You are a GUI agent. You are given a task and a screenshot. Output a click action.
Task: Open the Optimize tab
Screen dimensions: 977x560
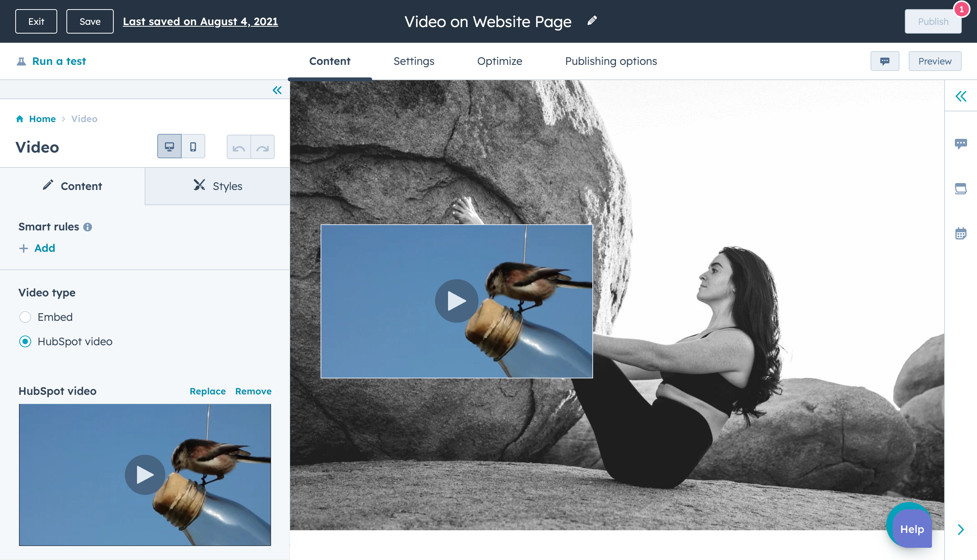(500, 61)
